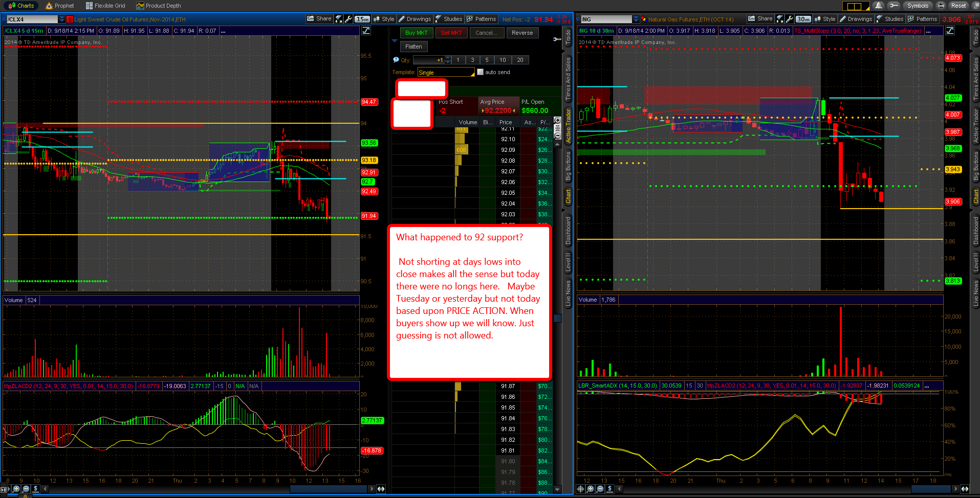This screenshot has width=980, height=498.
Task: Zoom out on the crude oil chart
Action: click(x=26, y=489)
